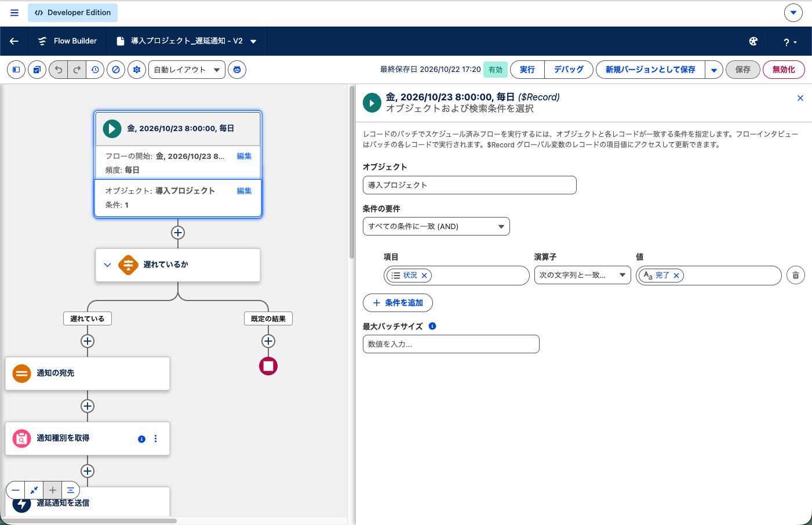Open the Developer Edition badge

pyautogui.click(x=72, y=13)
